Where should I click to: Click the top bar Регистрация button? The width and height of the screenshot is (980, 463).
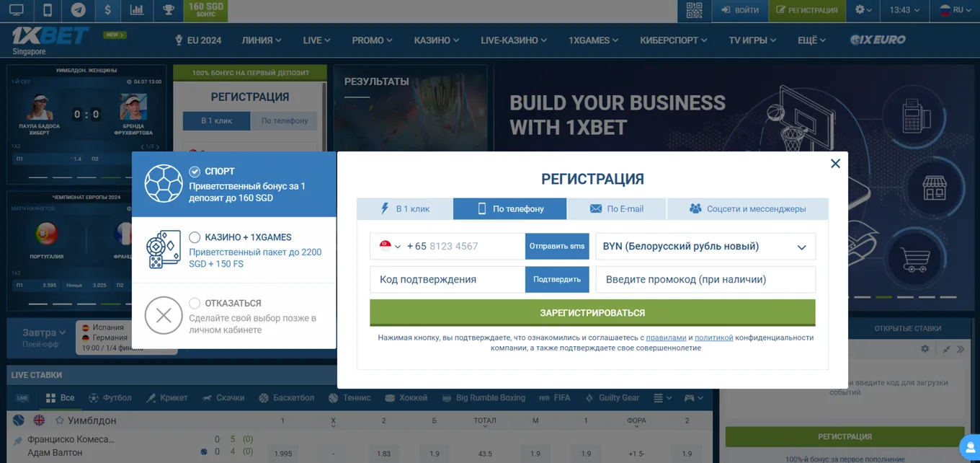[807, 10]
